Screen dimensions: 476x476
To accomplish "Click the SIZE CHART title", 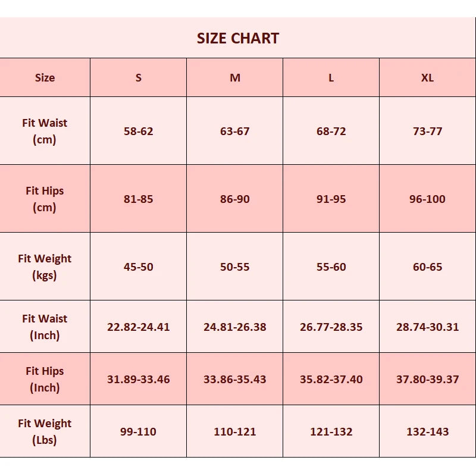I will pos(237,38).
